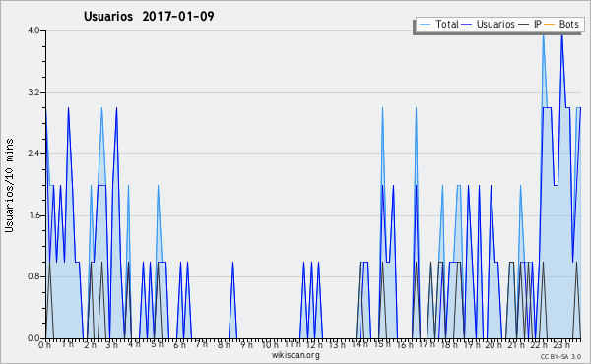Click the 2.4 y-axis value

click(x=33, y=153)
